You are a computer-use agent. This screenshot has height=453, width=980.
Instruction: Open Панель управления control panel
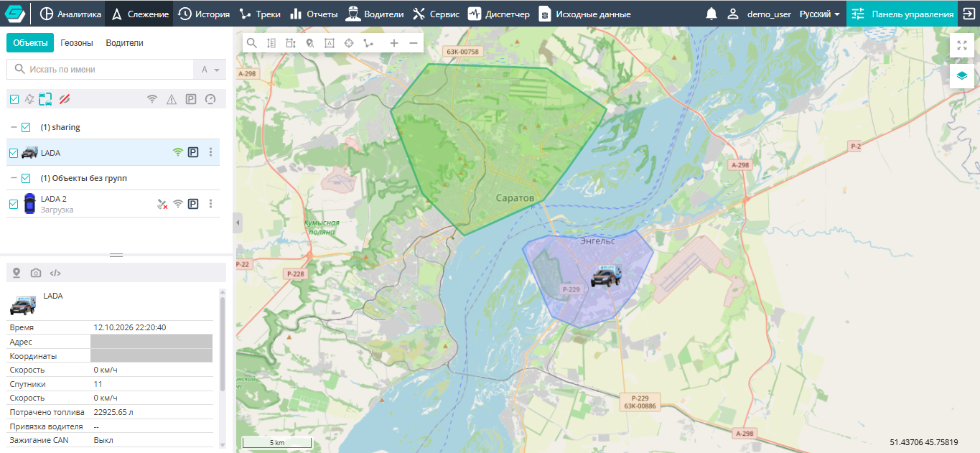(x=902, y=14)
